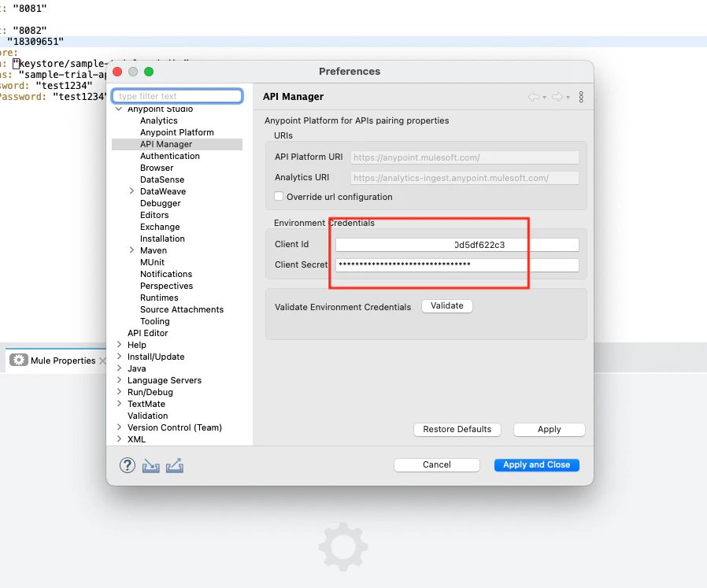Select Authentication in the tree
This screenshot has width=707, height=588.
tap(170, 156)
